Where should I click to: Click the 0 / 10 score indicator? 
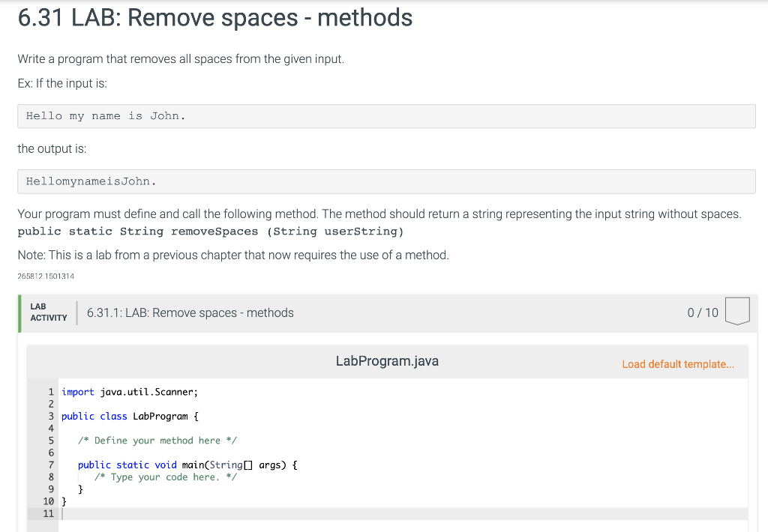coord(702,312)
